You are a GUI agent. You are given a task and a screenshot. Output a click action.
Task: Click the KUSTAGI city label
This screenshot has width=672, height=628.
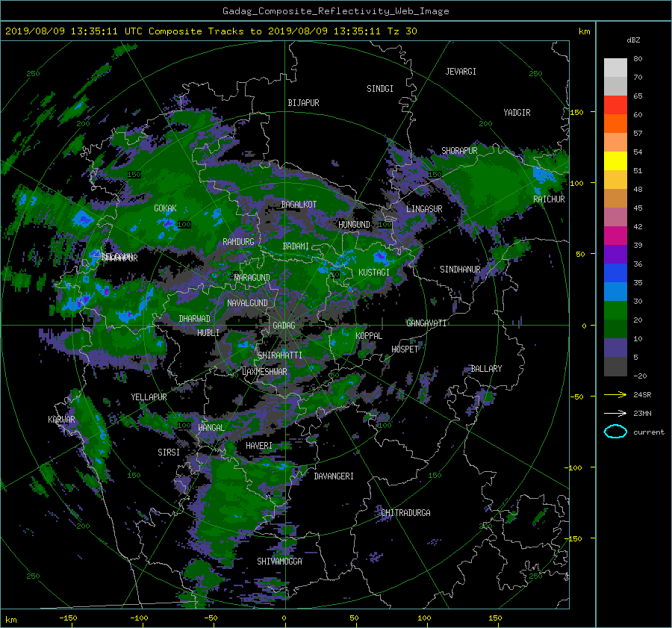click(374, 273)
